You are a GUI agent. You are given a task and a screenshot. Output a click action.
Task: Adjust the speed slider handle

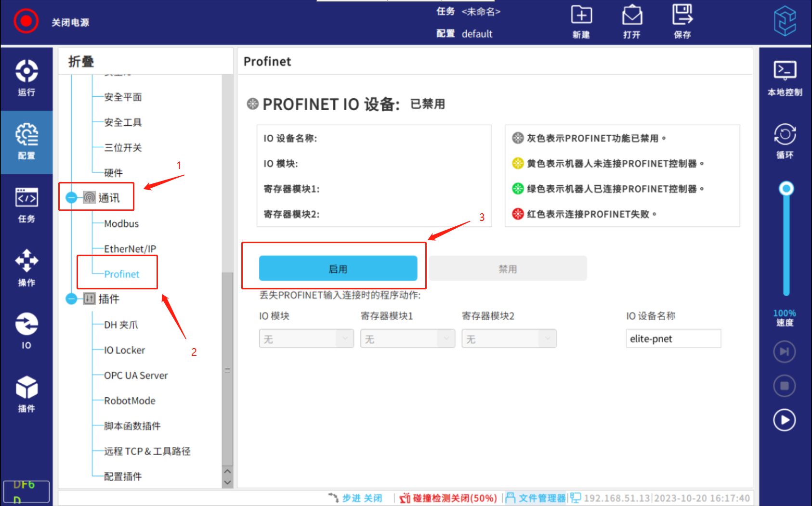click(786, 188)
